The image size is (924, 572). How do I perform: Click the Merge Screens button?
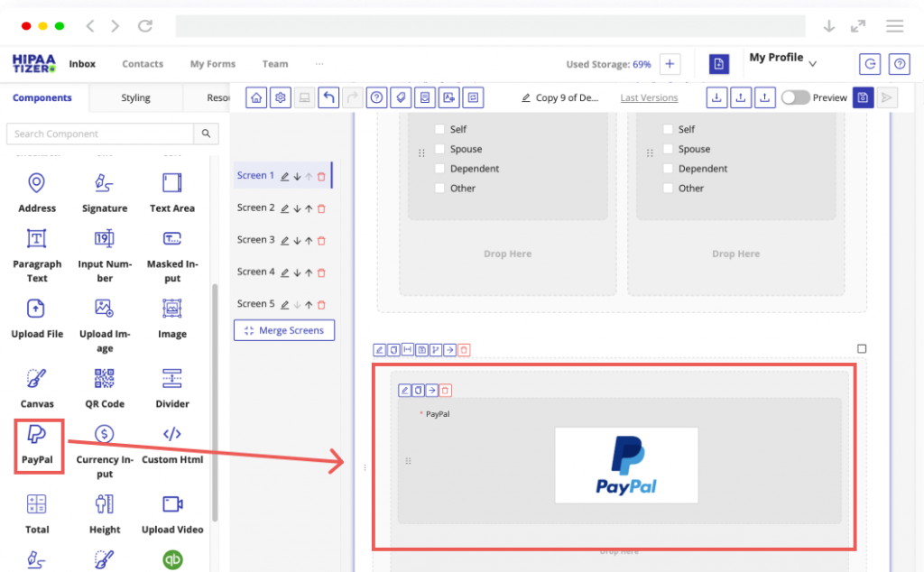(284, 330)
